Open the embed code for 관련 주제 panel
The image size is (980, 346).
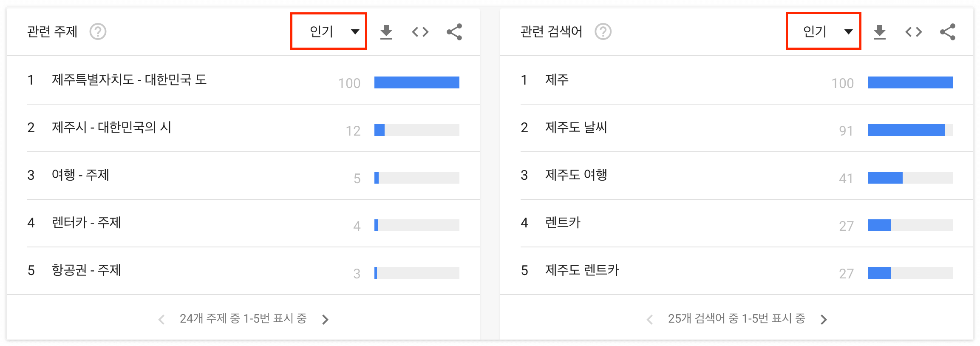coord(420,31)
